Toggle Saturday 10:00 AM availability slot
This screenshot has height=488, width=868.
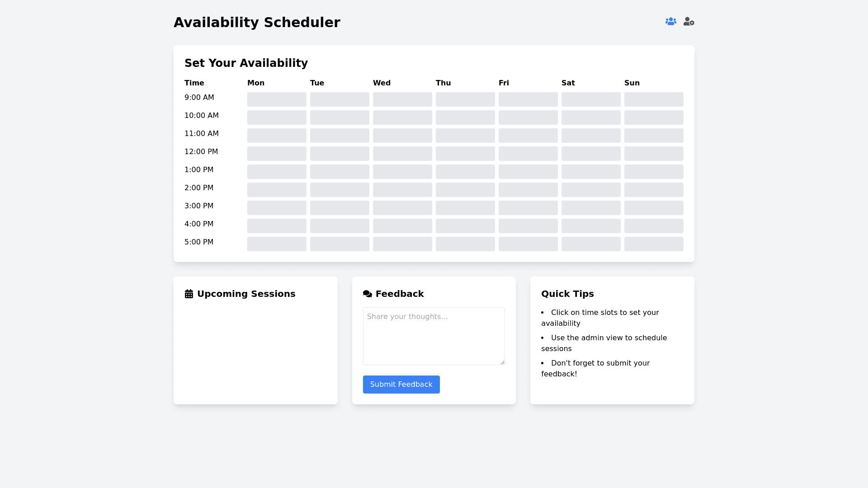[591, 117]
